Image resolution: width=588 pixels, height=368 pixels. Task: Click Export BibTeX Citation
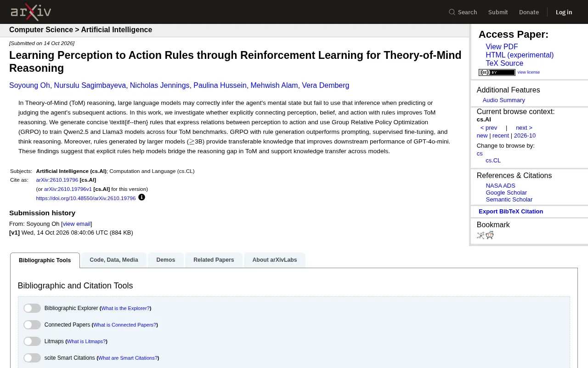tap(511, 212)
